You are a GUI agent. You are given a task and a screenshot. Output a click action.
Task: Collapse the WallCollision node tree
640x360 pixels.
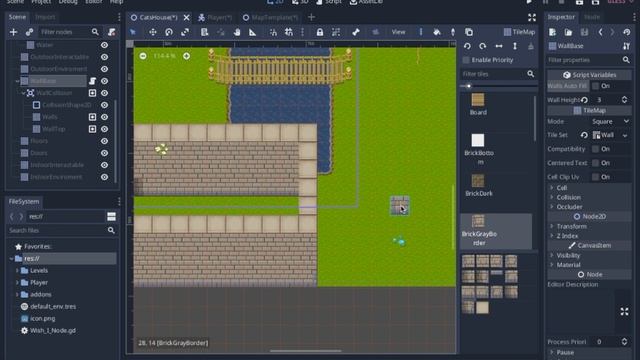(23, 93)
